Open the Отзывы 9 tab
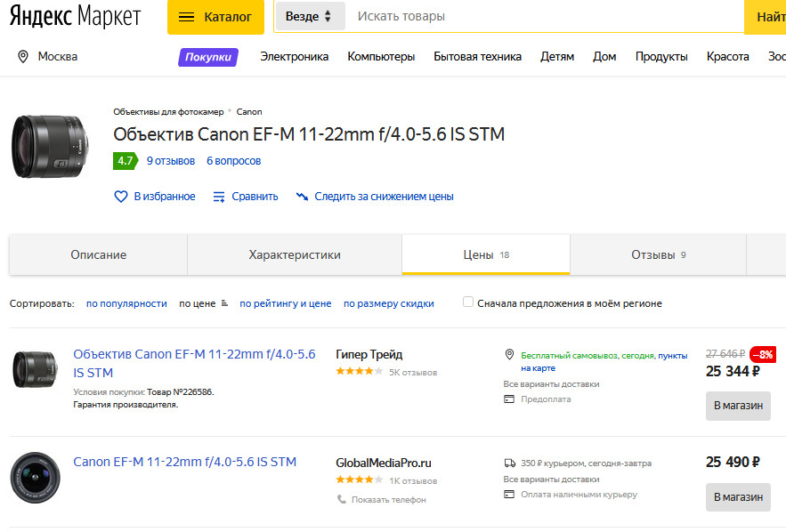786x532 pixels. (x=658, y=254)
